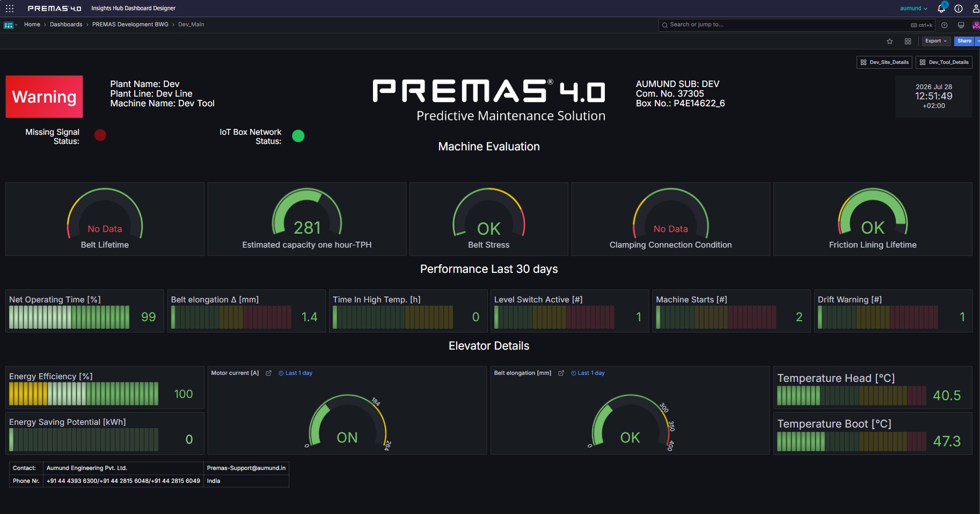The width and height of the screenshot is (980, 514).
Task: Go to Home breadcrumb
Action: [x=32, y=25]
